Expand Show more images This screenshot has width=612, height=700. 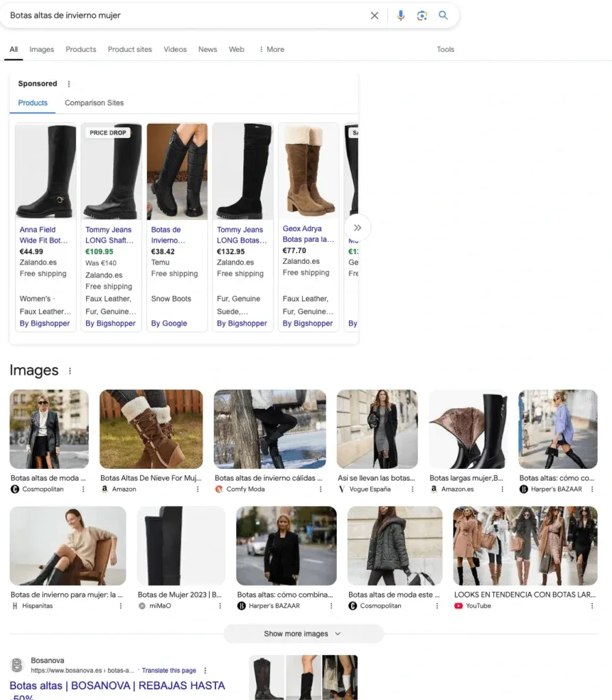coord(303,634)
